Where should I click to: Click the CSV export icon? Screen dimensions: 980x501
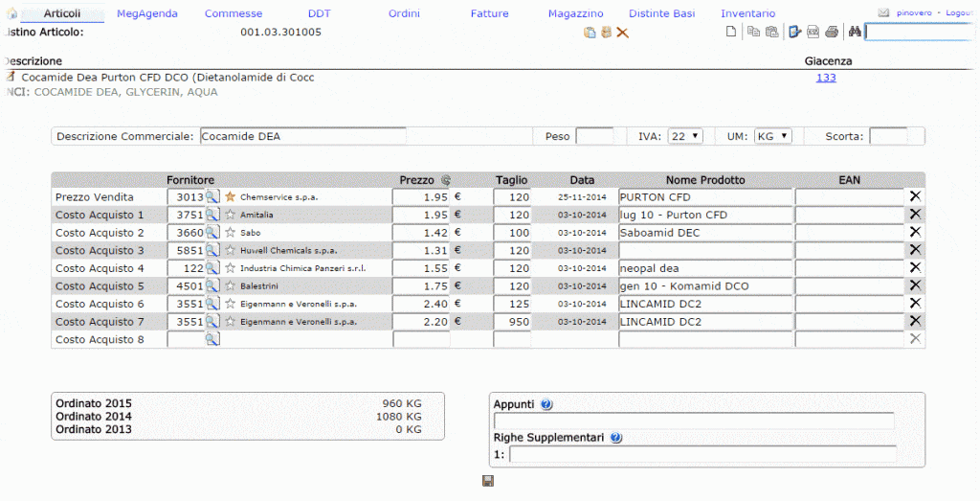(813, 32)
